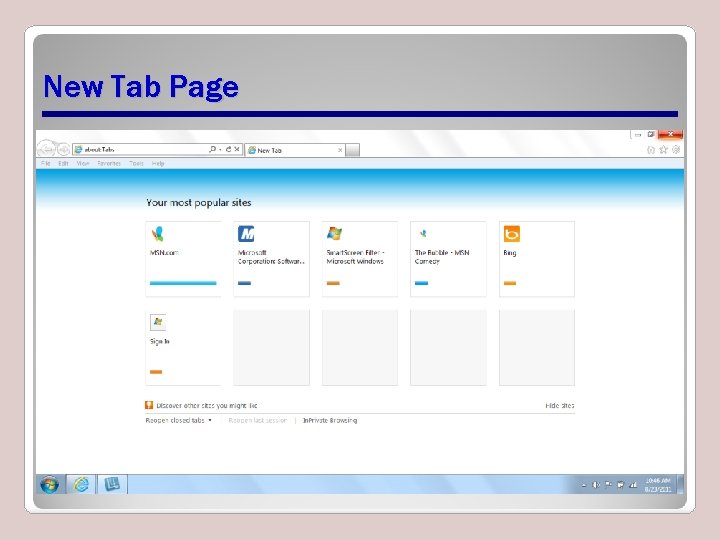720x540 pixels.
Task: Click the search magnifier in address bar
Action: 212,149
